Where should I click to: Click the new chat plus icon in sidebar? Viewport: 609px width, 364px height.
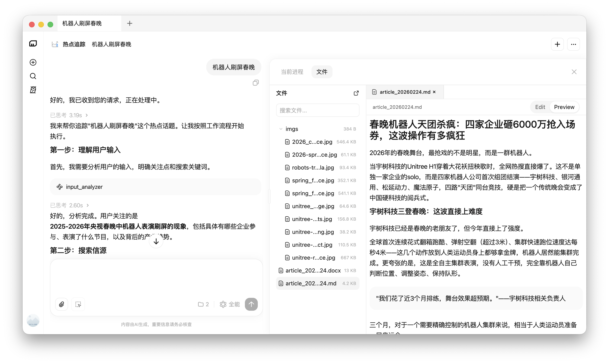tap(33, 62)
